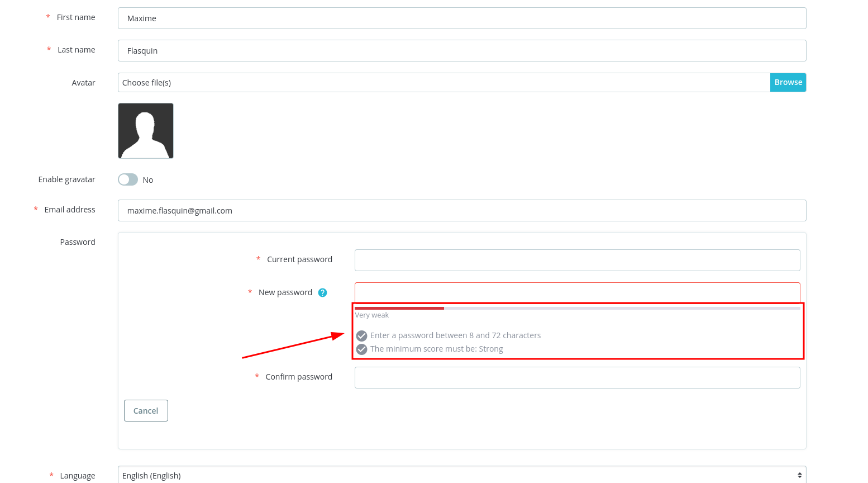This screenshot has width=868, height=483.
Task: Click the Very weak strength label
Action: (x=372, y=315)
